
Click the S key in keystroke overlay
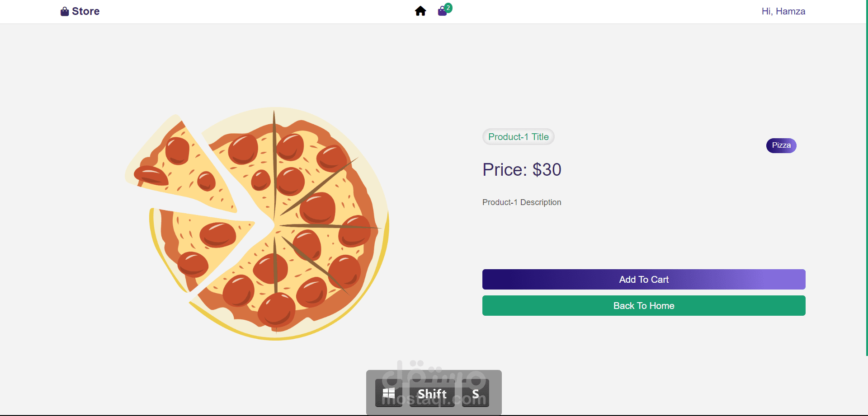tap(476, 393)
